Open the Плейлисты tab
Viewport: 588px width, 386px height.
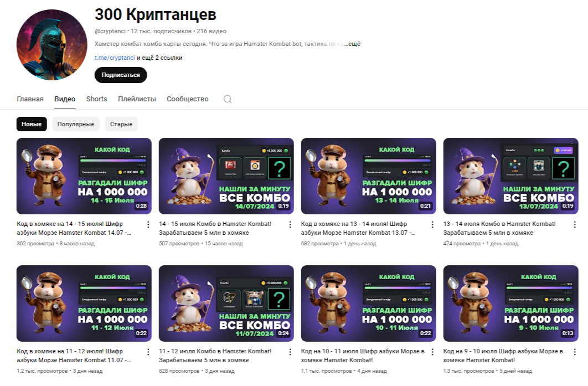(137, 99)
